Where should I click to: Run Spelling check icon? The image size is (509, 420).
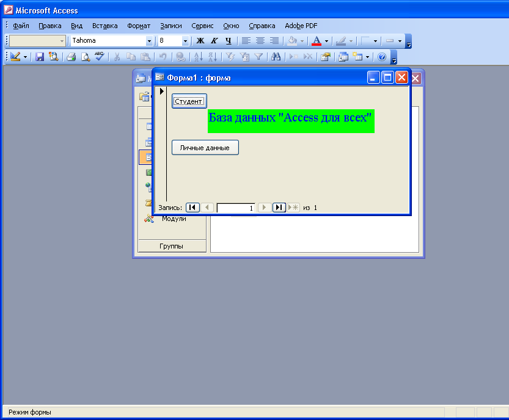pos(100,57)
